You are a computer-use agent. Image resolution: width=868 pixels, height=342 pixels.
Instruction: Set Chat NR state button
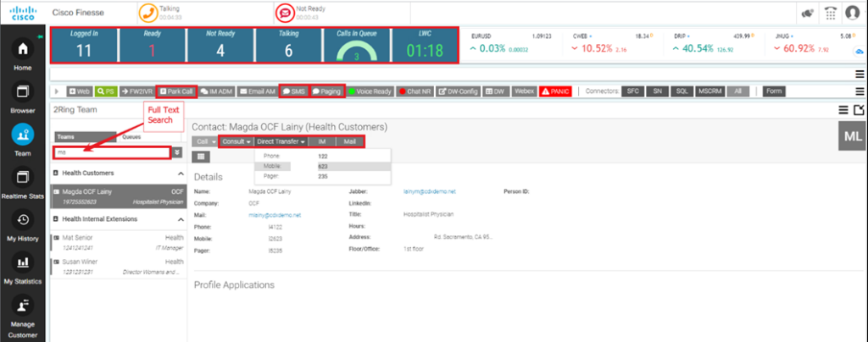tap(415, 91)
